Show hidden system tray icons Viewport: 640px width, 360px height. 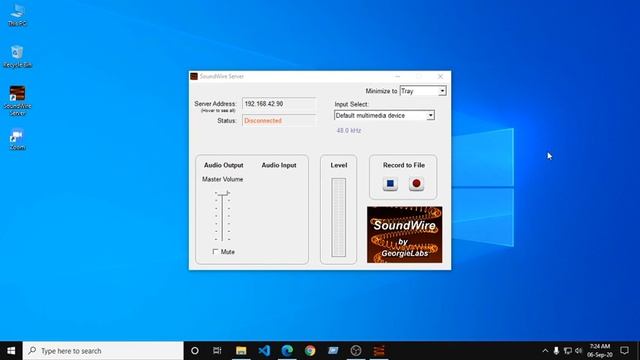(x=545, y=351)
